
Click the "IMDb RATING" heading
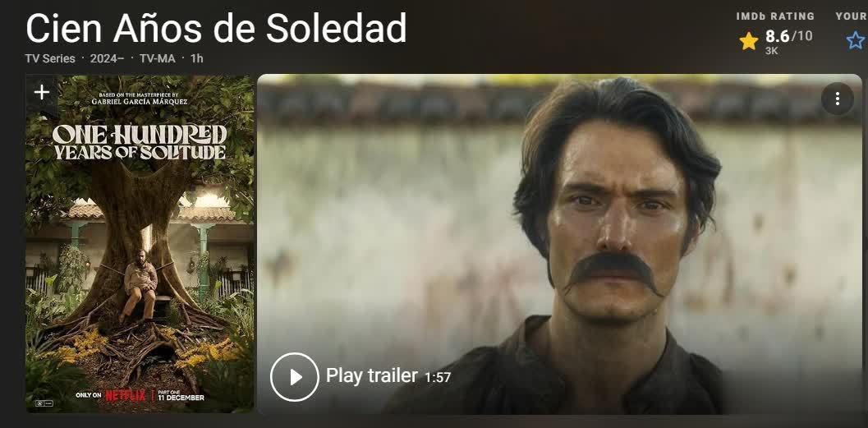coord(775,16)
